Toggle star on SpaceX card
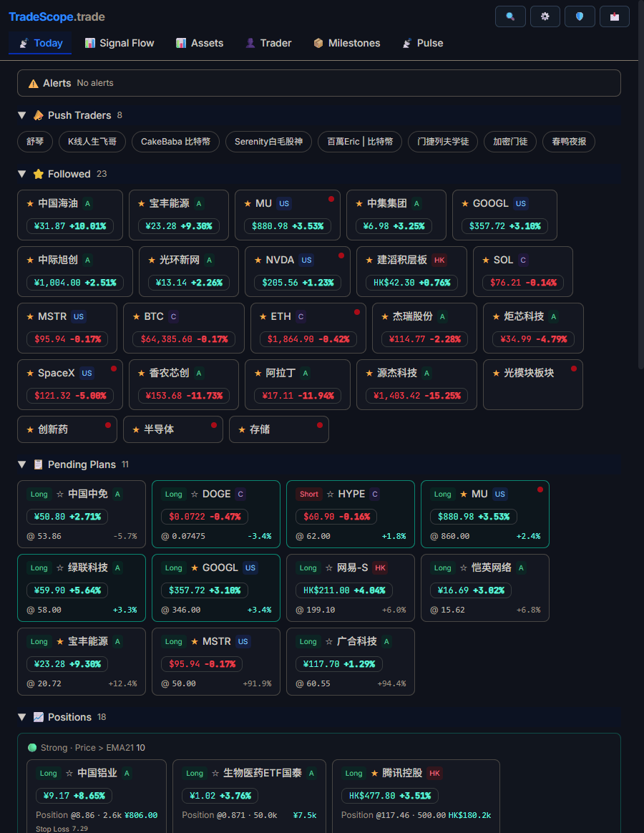This screenshot has height=833, width=644. pyautogui.click(x=30, y=374)
